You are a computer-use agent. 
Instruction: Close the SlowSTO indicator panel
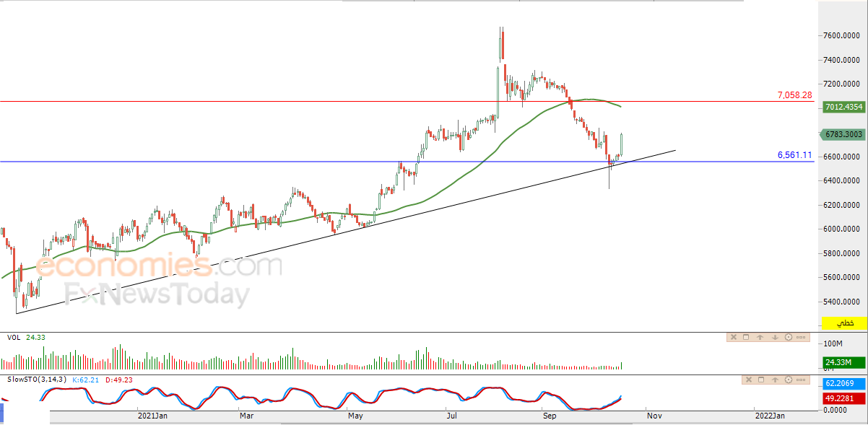coord(749,380)
